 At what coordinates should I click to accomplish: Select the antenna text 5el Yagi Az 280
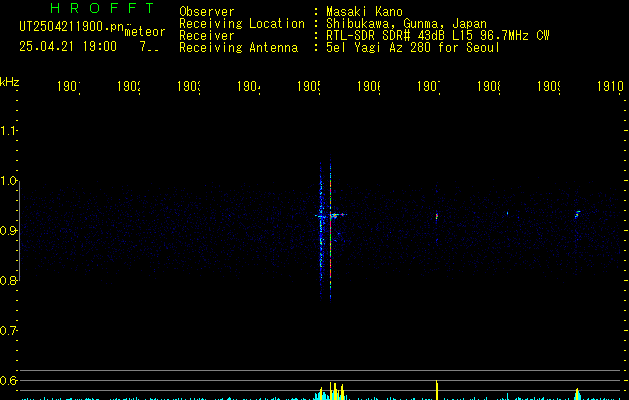pyautogui.click(x=378, y=47)
